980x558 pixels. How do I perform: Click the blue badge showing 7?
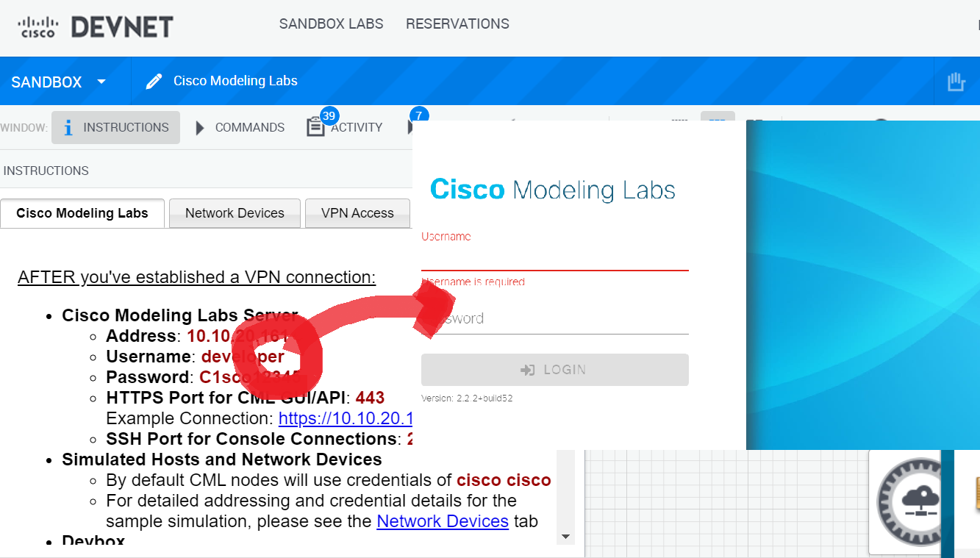[x=418, y=115]
